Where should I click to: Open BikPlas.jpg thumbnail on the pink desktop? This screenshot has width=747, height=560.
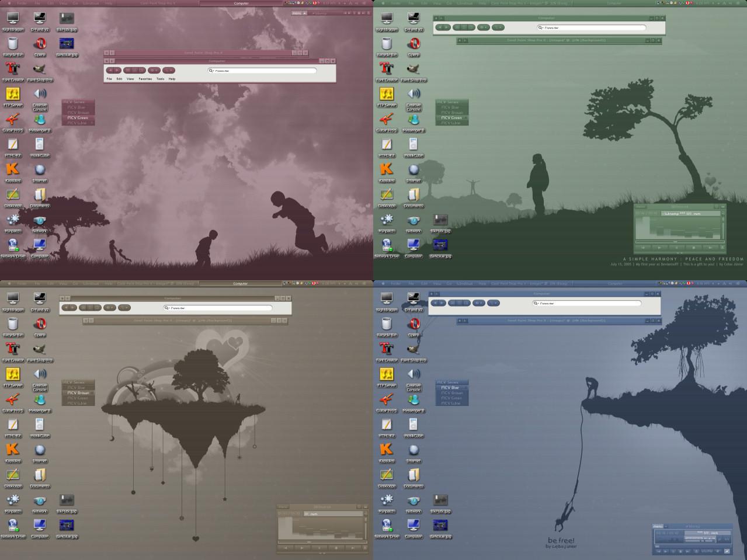67,21
